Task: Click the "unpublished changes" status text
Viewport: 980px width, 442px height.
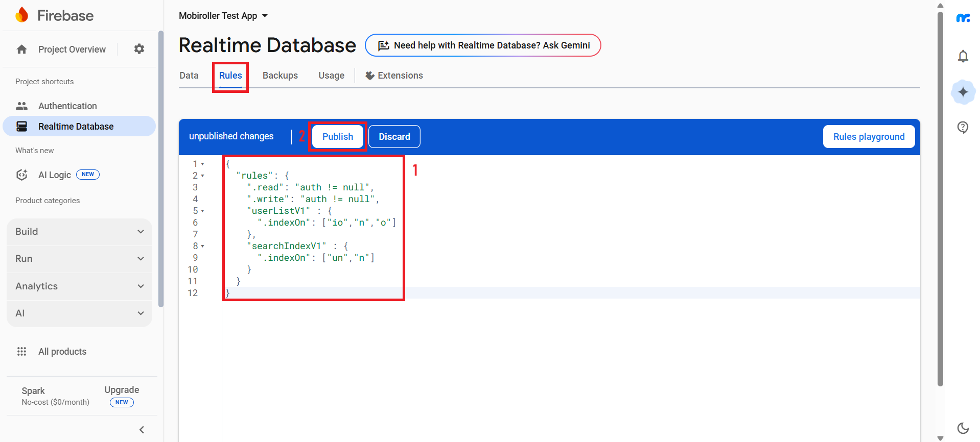Action: pos(231,137)
